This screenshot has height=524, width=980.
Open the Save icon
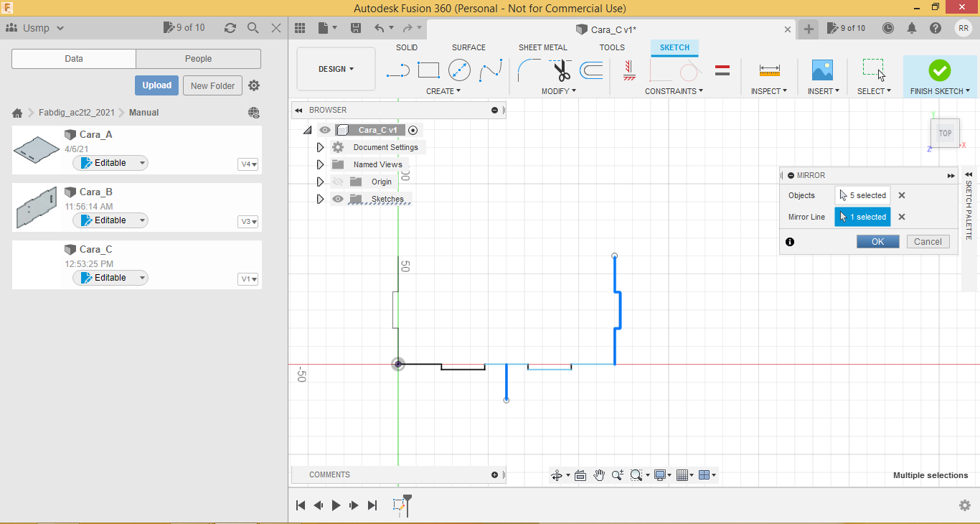(x=356, y=28)
